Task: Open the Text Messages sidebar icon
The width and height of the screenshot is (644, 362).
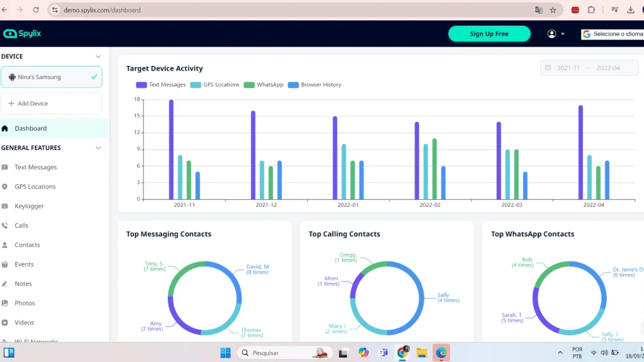Action: pyautogui.click(x=5, y=167)
